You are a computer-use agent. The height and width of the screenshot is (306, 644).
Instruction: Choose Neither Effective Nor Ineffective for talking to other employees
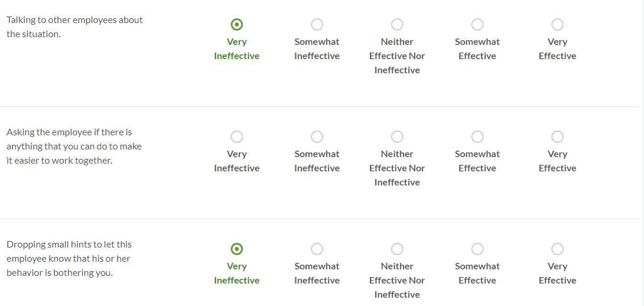[397, 24]
